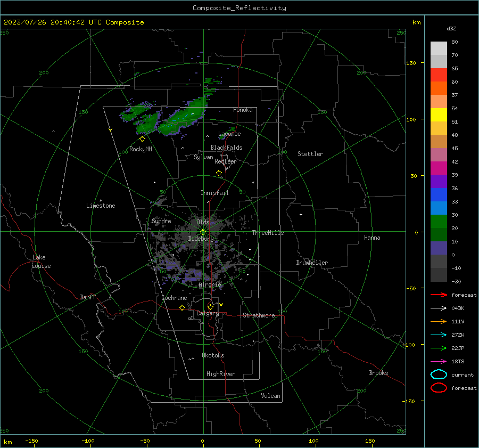This screenshot has height=448, width=479.
Task: Click the Brooks label
Action: coord(378,373)
